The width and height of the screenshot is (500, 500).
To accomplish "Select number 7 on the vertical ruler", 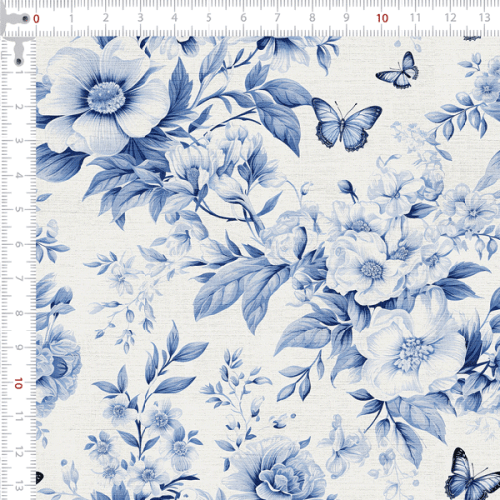I will point(19,279).
